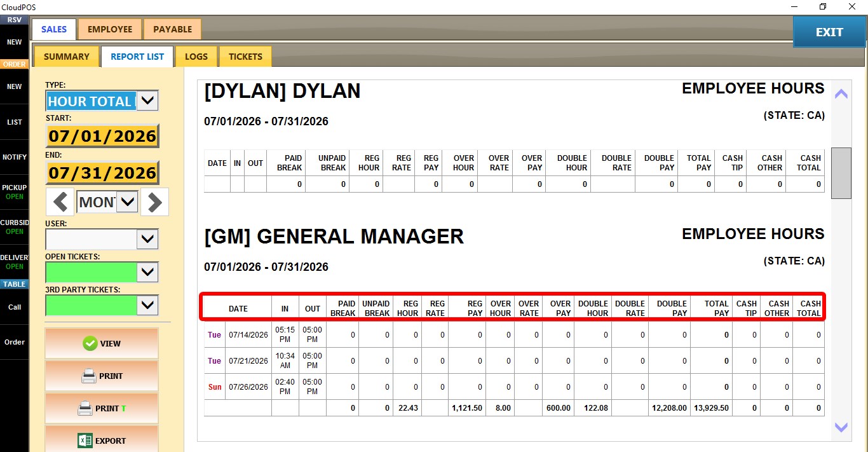This screenshot has height=452, width=868.
Task: Open the LOGS sub-tab
Action: coord(196,57)
